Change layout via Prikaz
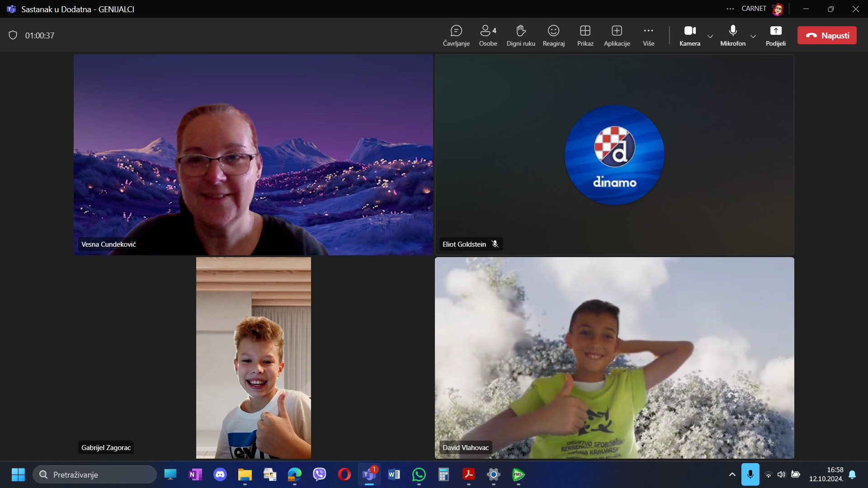Viewport: 868px width, 488px height. (585, 36)
